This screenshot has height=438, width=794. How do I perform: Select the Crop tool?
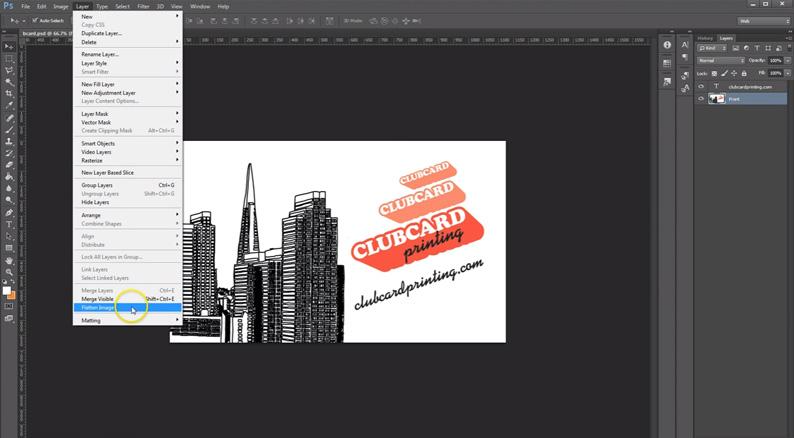click(x=9, y=94)
